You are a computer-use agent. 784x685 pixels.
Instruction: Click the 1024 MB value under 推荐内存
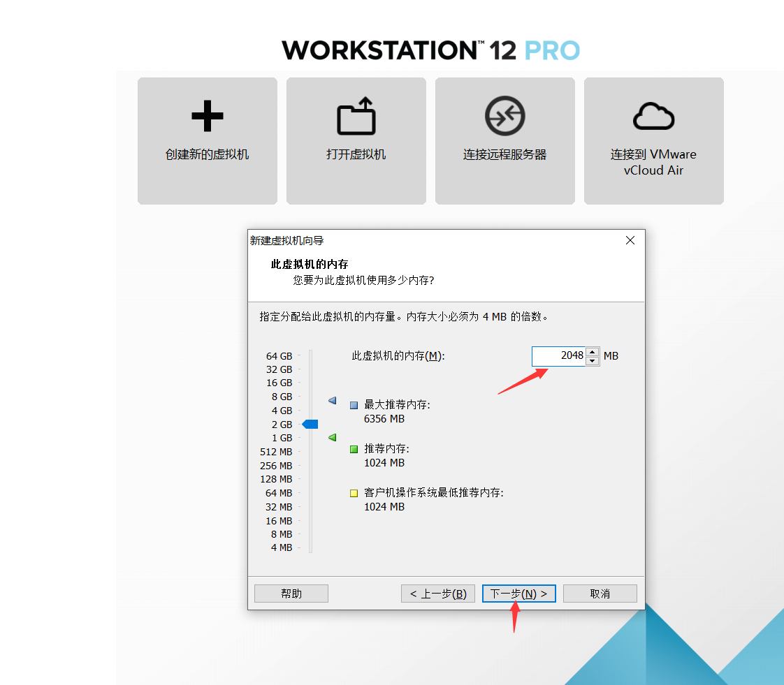[x=384, y=463]
